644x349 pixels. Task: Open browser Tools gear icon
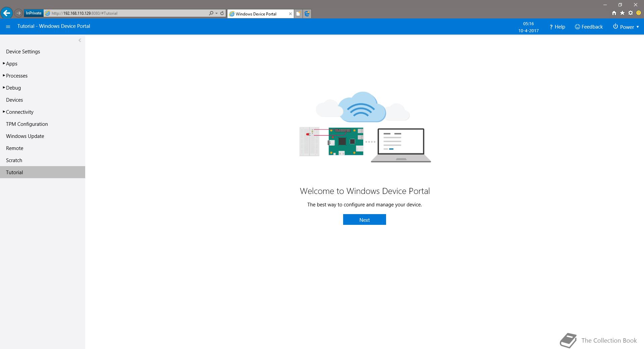[631, 13]
